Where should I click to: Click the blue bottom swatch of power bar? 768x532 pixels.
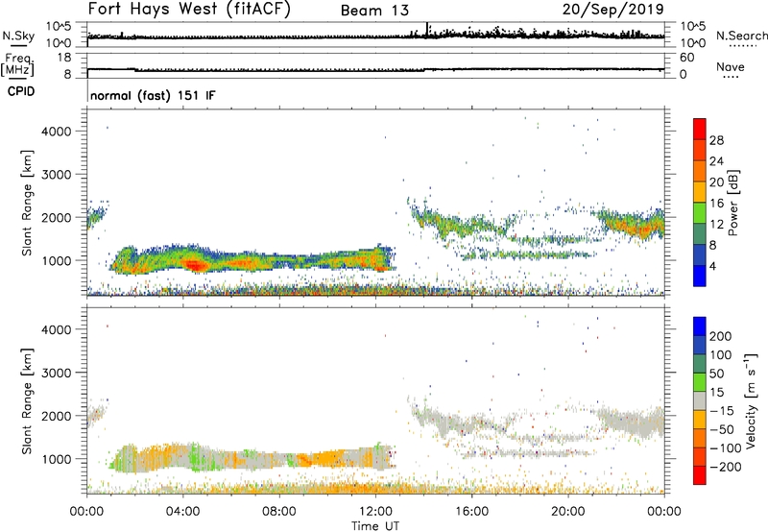click(x=700, y=276)
